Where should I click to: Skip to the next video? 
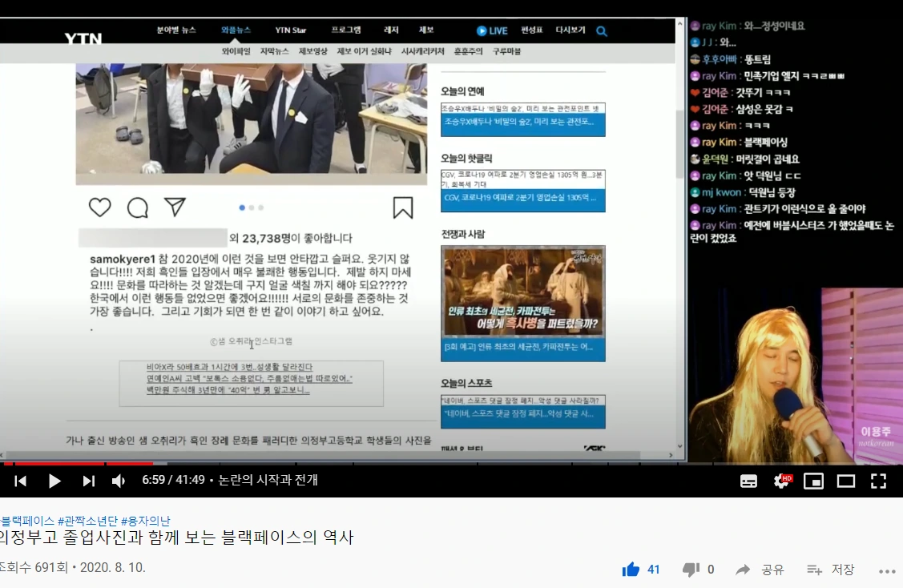point(88,481)
